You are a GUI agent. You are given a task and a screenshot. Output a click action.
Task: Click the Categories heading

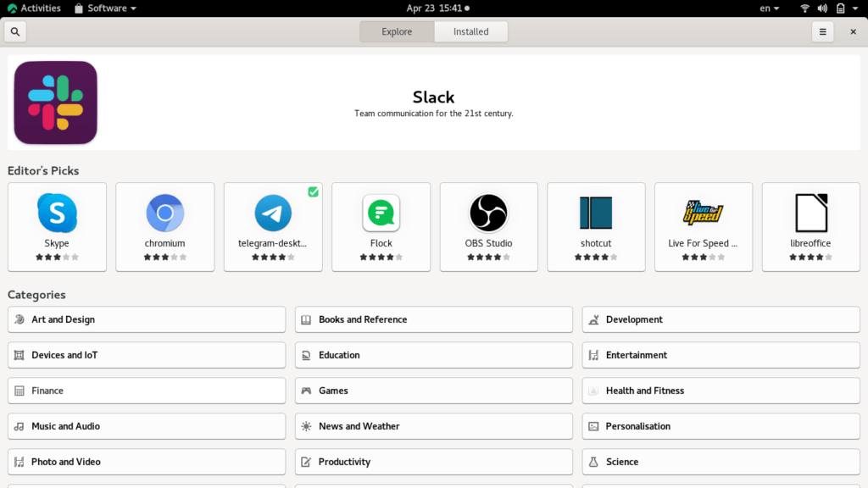(x=36, y=294)
